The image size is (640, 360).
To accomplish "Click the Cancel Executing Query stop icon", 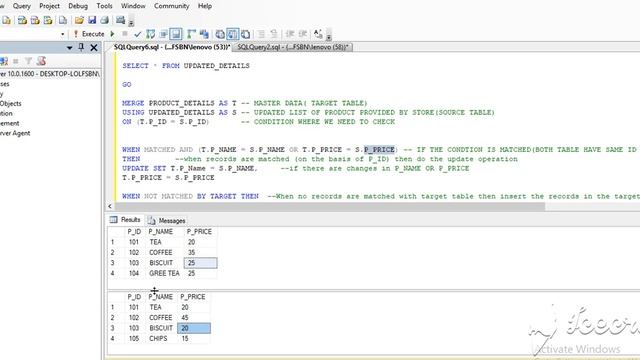I will 125,34.
